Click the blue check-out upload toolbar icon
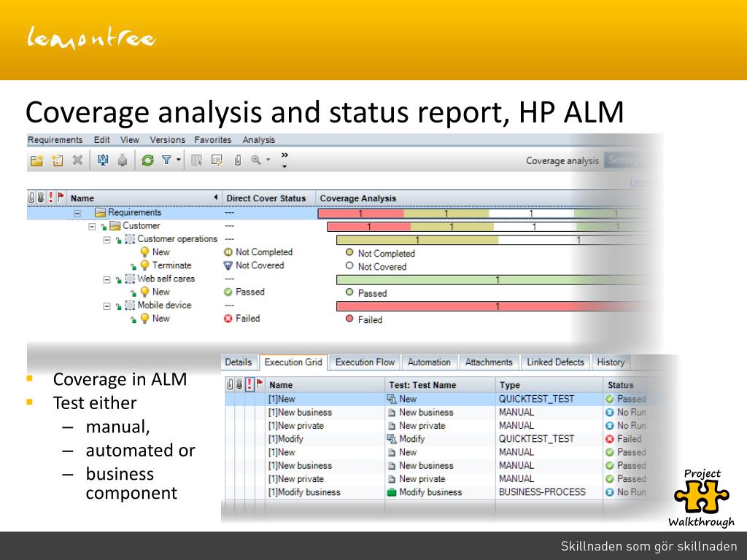Screen dimensions: 747x560 click(102, 160)
